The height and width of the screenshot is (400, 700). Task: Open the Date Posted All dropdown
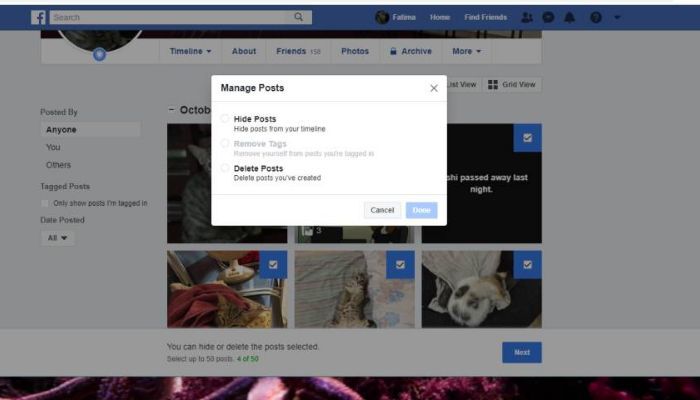pyautogui.click(x=59, y=238)
